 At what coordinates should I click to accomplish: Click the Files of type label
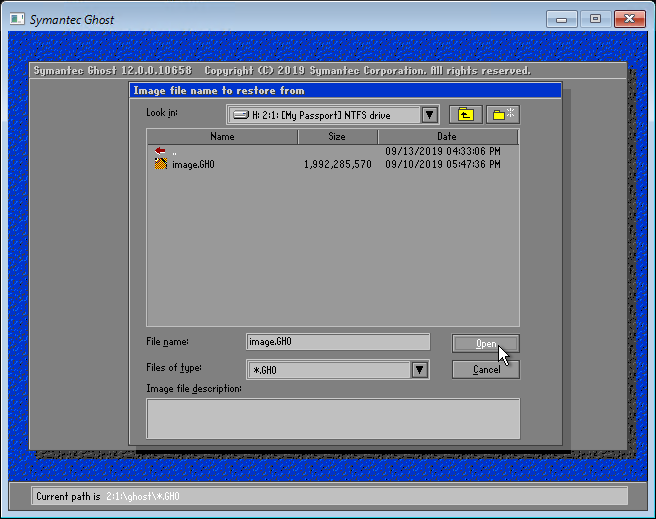174,368
